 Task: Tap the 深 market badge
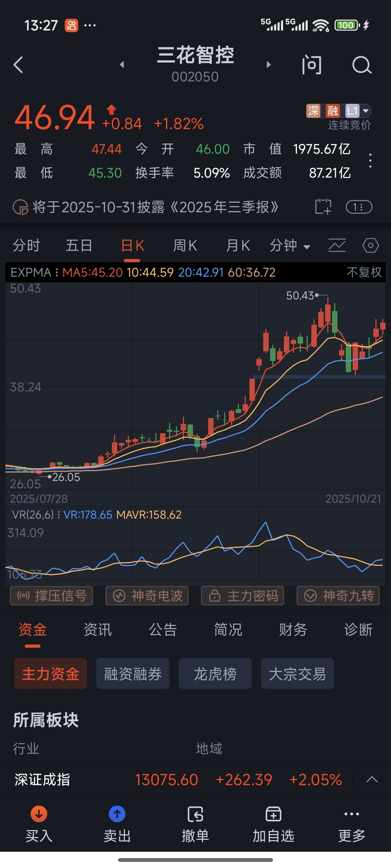[x=314, y=111]
